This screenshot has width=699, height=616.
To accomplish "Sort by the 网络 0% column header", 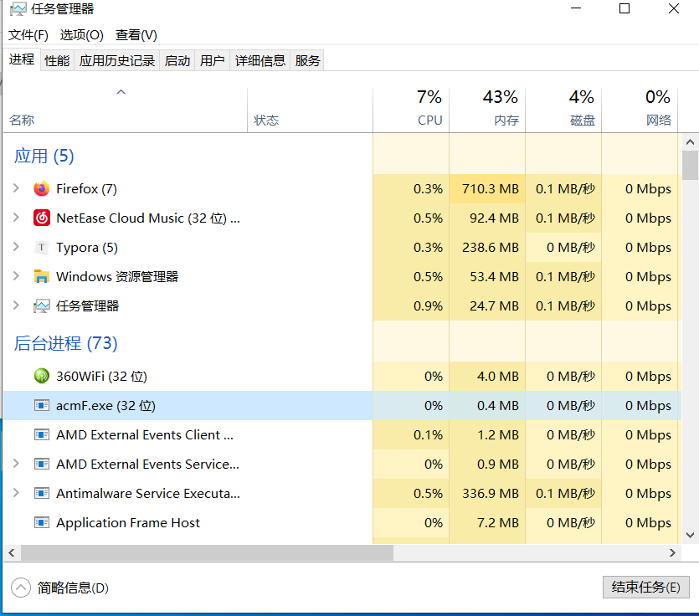I will pyautogui.click(x=640, y=110).
